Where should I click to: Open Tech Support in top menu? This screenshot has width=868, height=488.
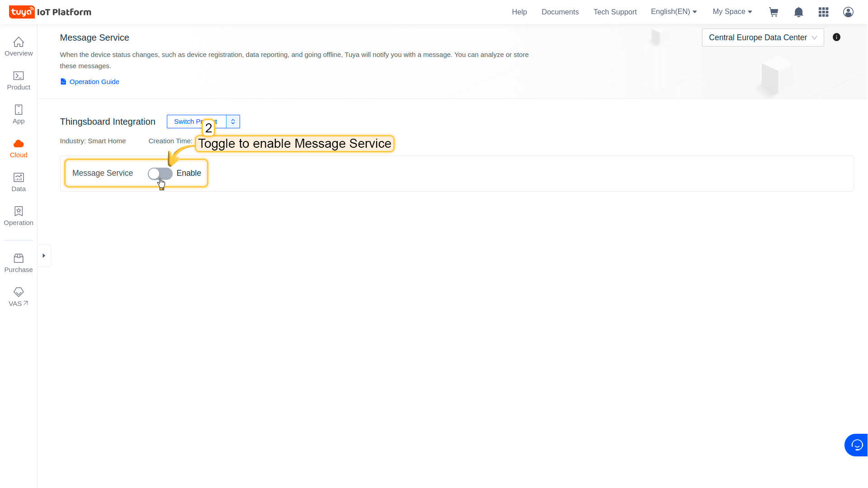(615, 12)
